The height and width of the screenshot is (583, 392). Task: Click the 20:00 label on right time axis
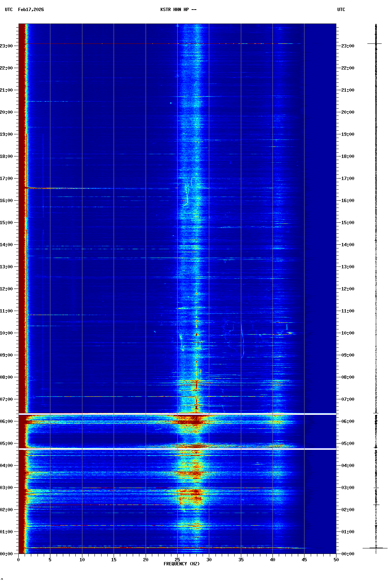(x=348, y=112)
